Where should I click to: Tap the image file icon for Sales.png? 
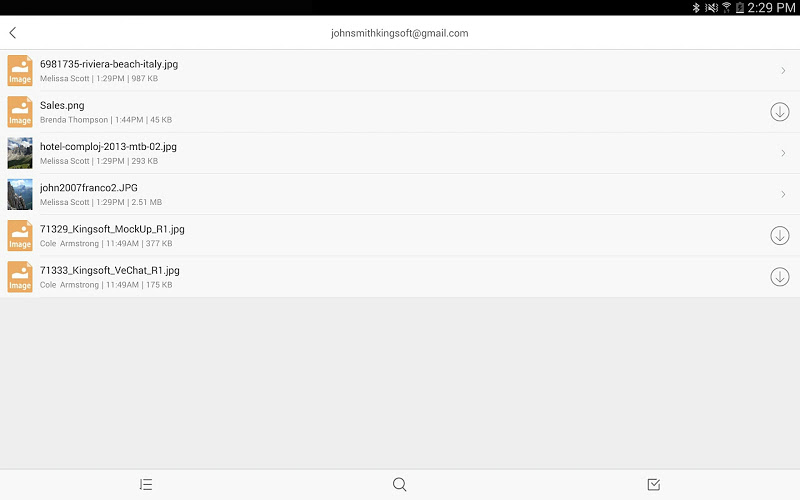click(20, 112)
